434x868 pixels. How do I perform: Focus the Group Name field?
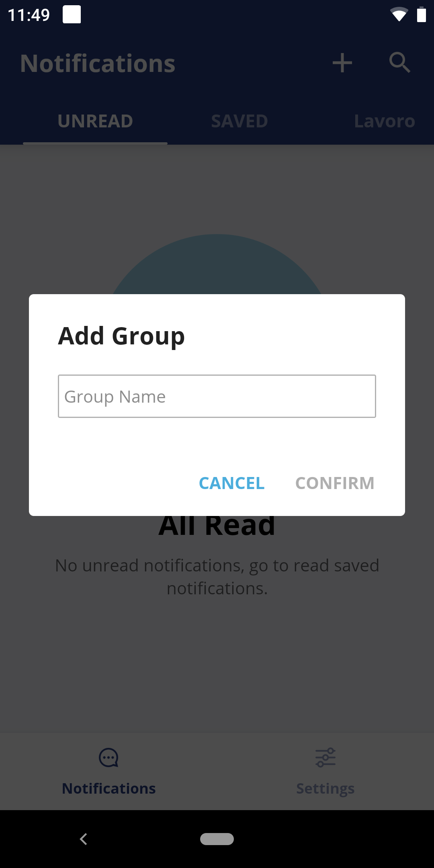[x=217, y=396]
